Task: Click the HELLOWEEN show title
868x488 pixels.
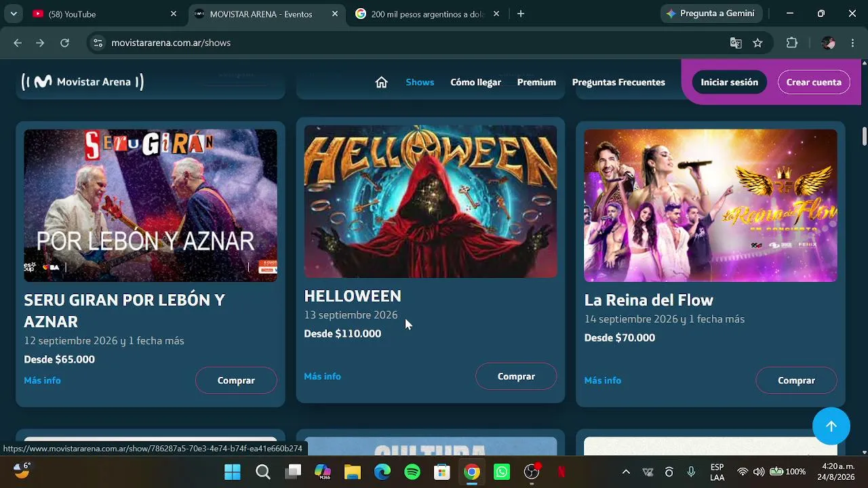Action: coord(353,296)
